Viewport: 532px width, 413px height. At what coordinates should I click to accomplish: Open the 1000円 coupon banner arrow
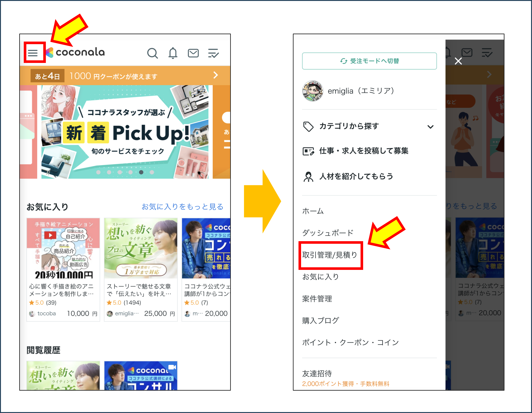pos(216,75)
